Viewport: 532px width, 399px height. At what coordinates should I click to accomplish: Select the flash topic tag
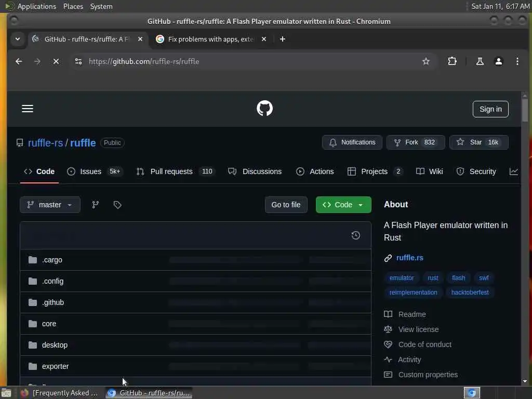point(458,278)
